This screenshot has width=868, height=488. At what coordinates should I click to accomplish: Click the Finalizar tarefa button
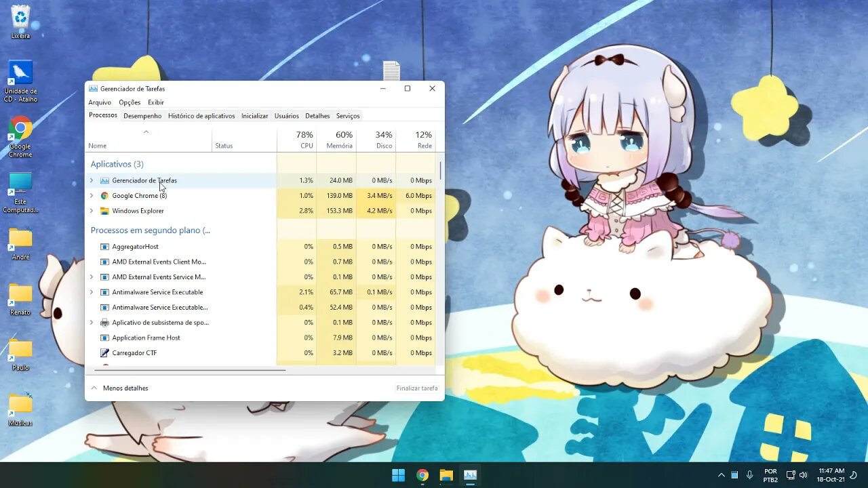pyautogui.click(x=417, y=388)
